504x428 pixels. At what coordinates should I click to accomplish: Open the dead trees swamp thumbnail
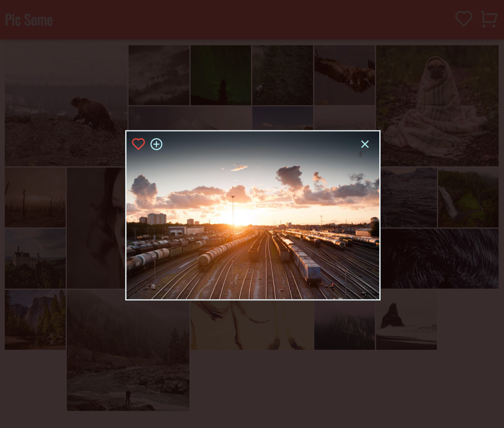click(x=35, y=197)
